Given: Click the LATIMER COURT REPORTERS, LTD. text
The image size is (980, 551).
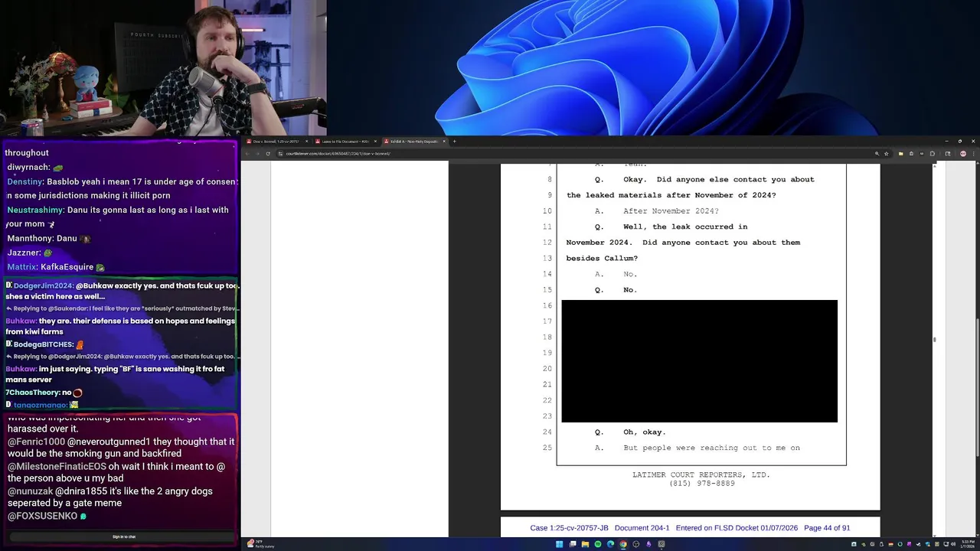Looking at the screenshot, I should point(701,475).
